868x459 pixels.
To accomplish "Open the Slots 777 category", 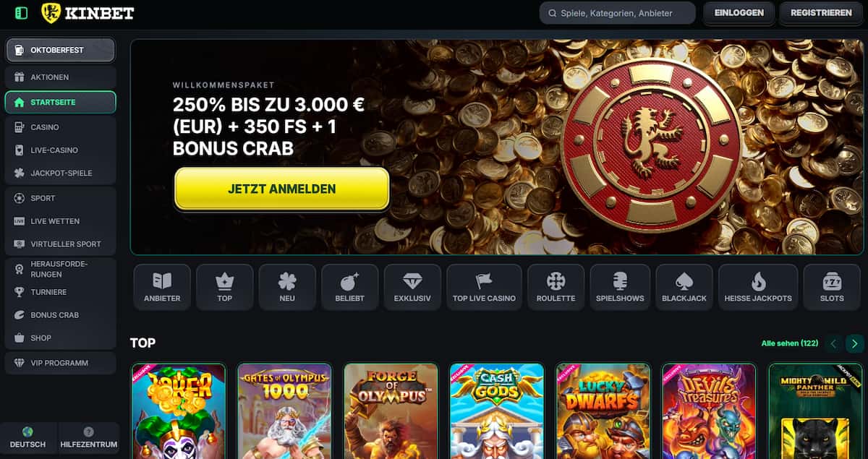I will coord(832,287).
